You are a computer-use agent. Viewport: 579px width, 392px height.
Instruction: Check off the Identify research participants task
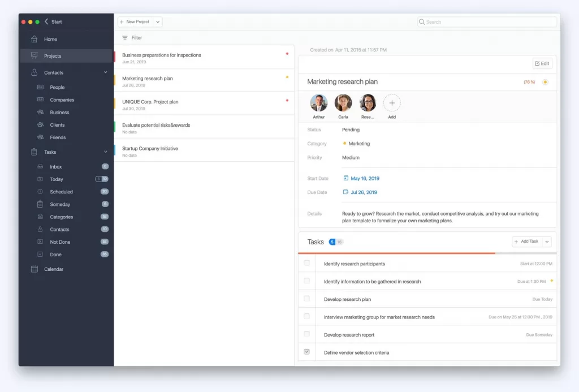(x=306, y=263)
